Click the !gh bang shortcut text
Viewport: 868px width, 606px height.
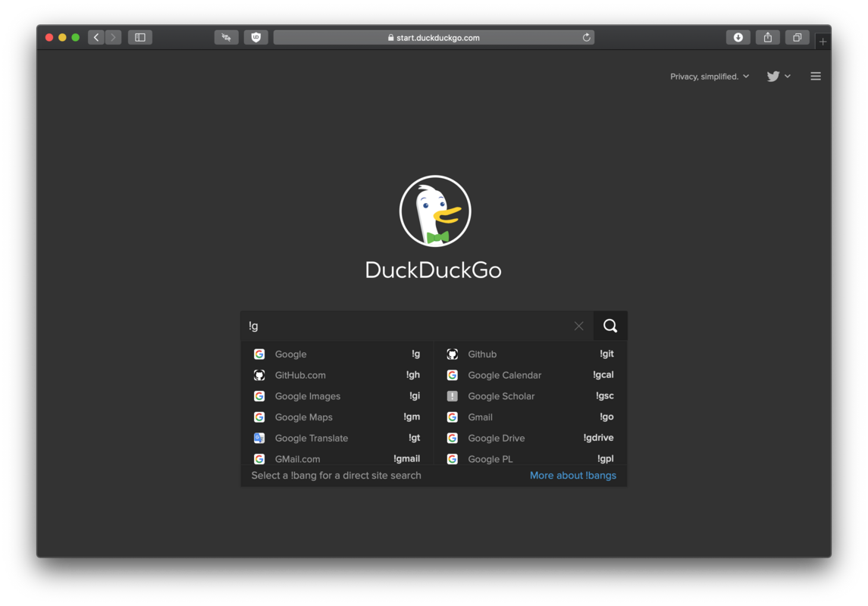[x=413, y=375]
